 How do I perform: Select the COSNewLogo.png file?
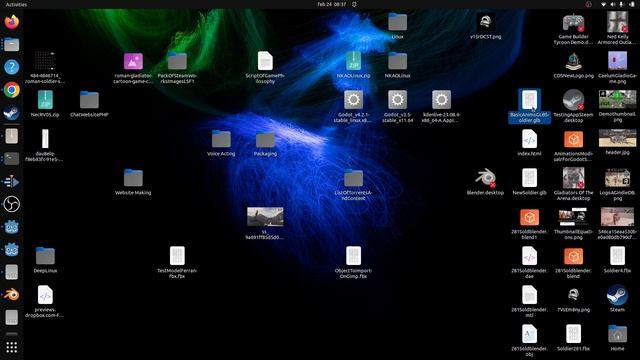[573, 65]
